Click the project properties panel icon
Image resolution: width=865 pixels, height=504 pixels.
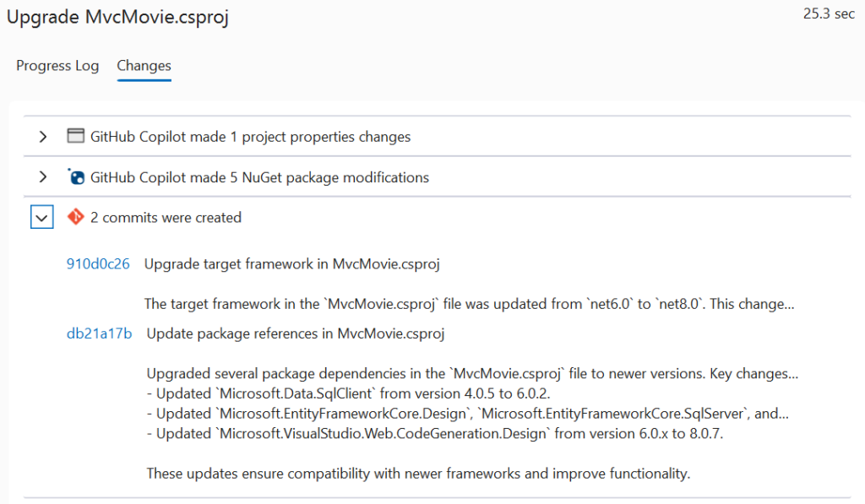point(74,137)
